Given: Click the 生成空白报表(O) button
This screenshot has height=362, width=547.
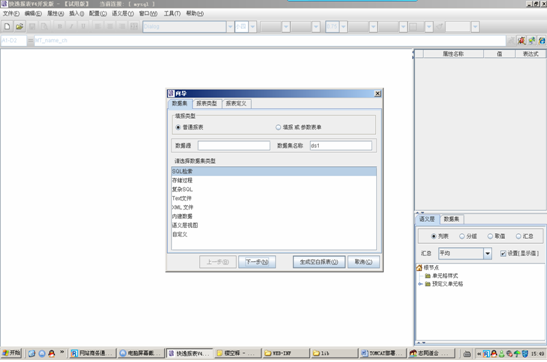Looking at the screenshot, I should click(x=319, y=262).
